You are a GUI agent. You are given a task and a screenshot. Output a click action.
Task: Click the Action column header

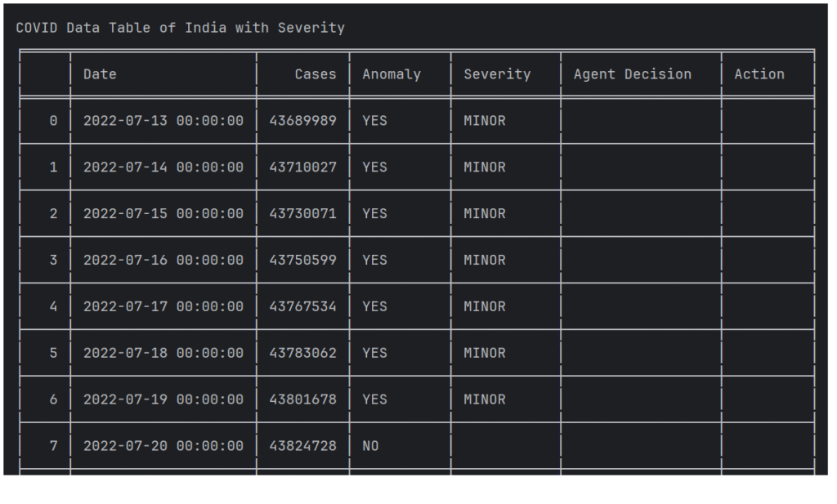coord(759,74)
